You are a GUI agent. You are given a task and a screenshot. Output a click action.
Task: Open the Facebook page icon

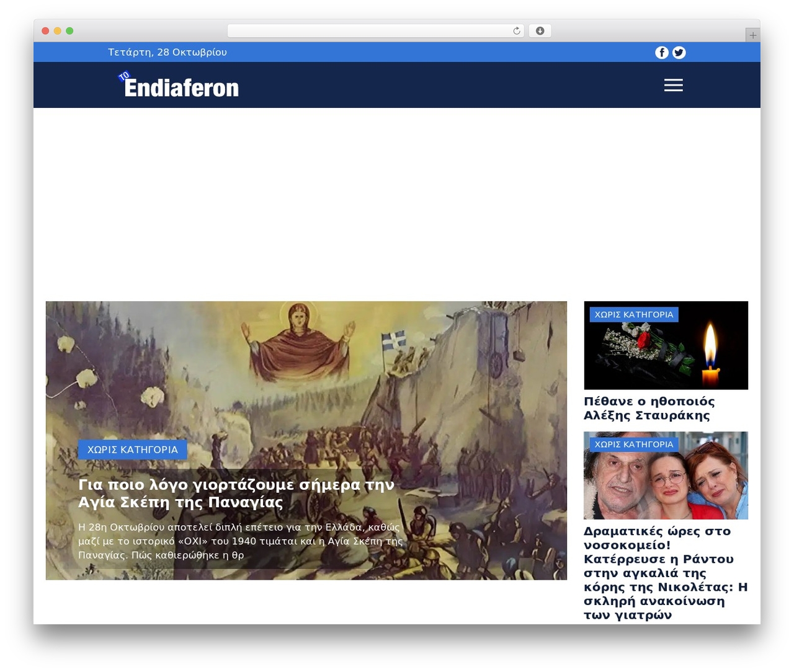point(662,53)
